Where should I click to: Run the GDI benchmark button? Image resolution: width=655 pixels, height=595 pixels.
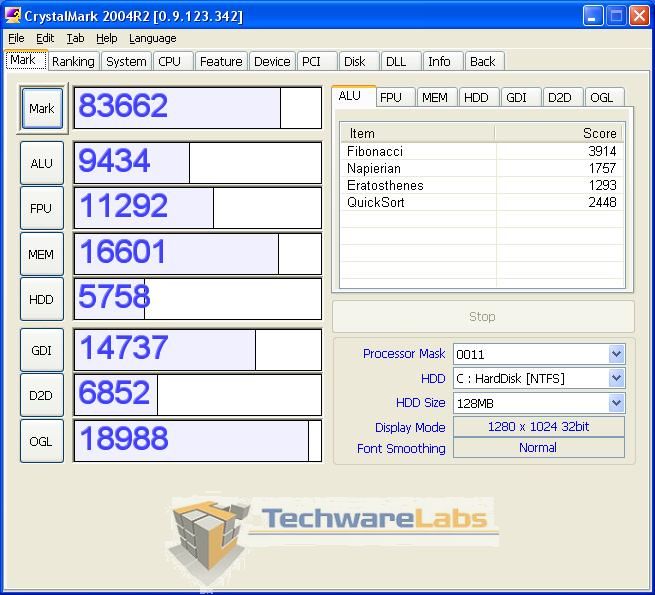[41, 350]
